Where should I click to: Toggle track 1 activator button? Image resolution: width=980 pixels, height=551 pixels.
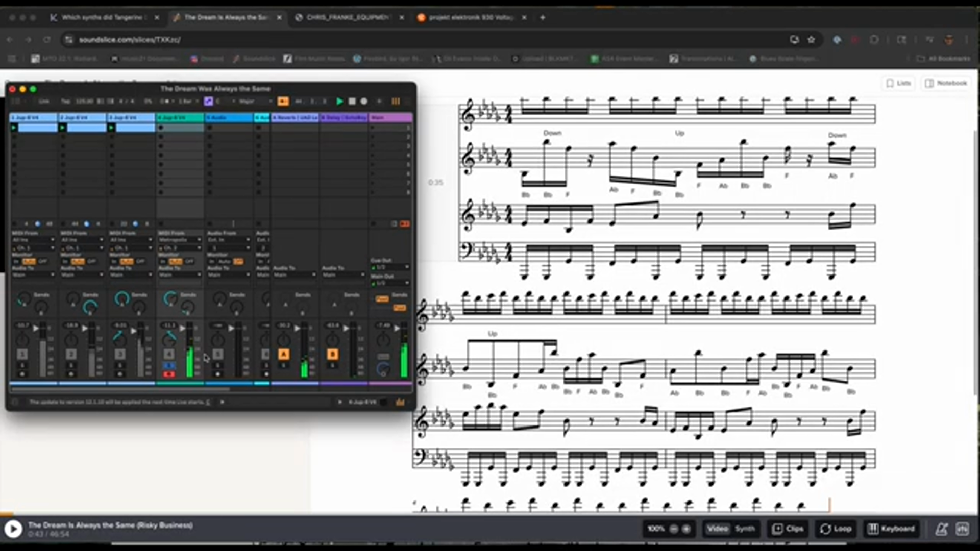tap(22, 354)
